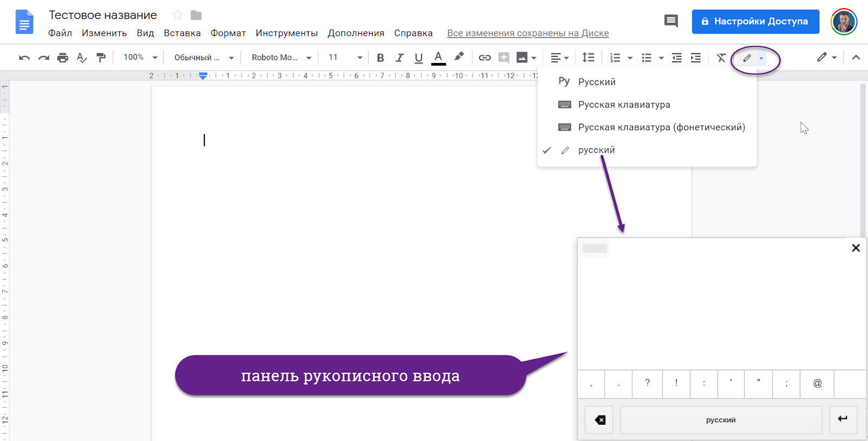Screen dimensions: 868x441
Task: Print the document with printer icon
Action: coord(63,57)
